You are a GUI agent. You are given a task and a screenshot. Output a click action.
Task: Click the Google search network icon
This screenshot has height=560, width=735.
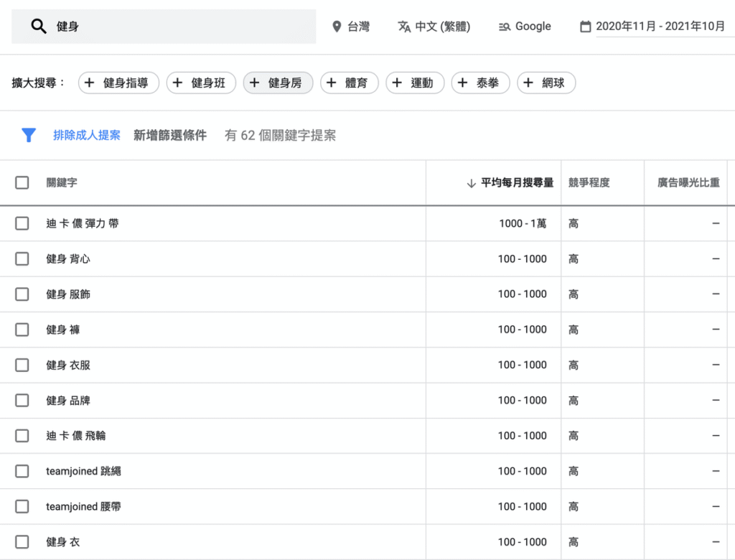[x=505, y=27]
